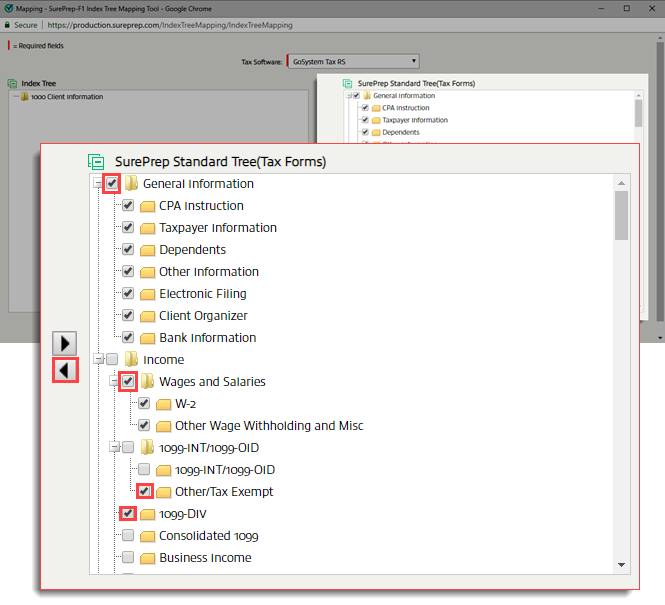The width and height of the screenshot is (665, 605).
Task: Uncheck the Other/Tax Exempt checkbox
Action: (144, 492)
